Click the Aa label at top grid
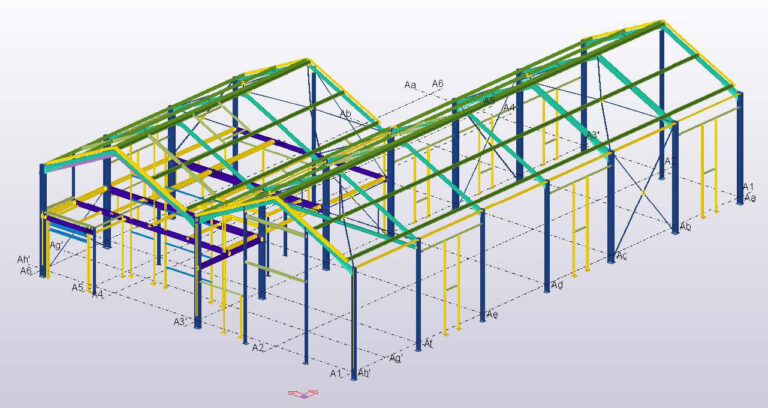768x408 pixels. (410, 85)
